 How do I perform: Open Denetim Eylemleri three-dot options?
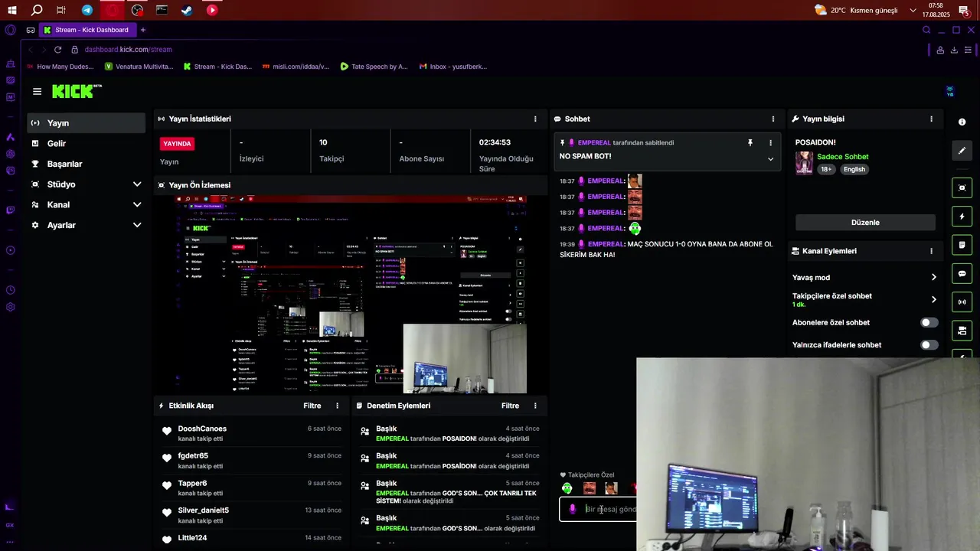(535, 406)
